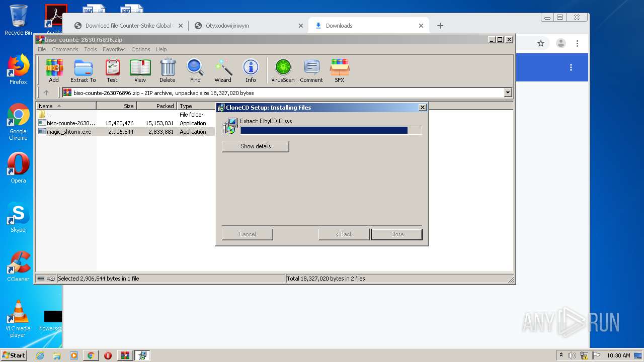Viewport: 644px width, 362px height.
Task: Click Show details button in CloneCD Setup
Action: pyautogui.click(x=256, y=146)
